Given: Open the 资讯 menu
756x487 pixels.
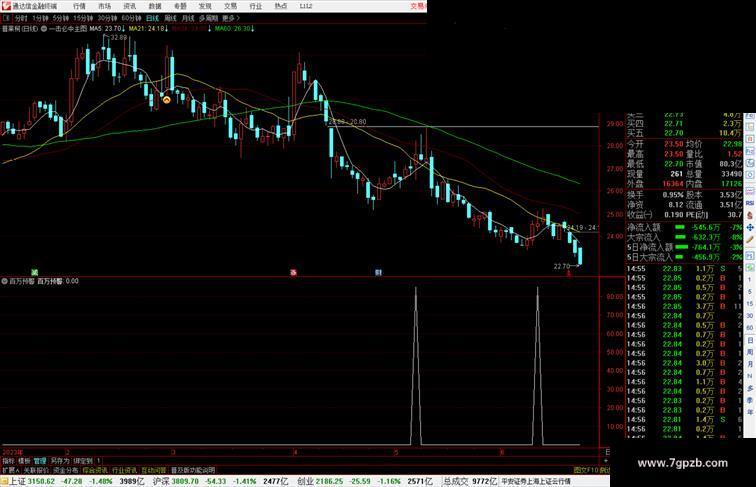Looking at the screenshot, I should coord(130,6).
